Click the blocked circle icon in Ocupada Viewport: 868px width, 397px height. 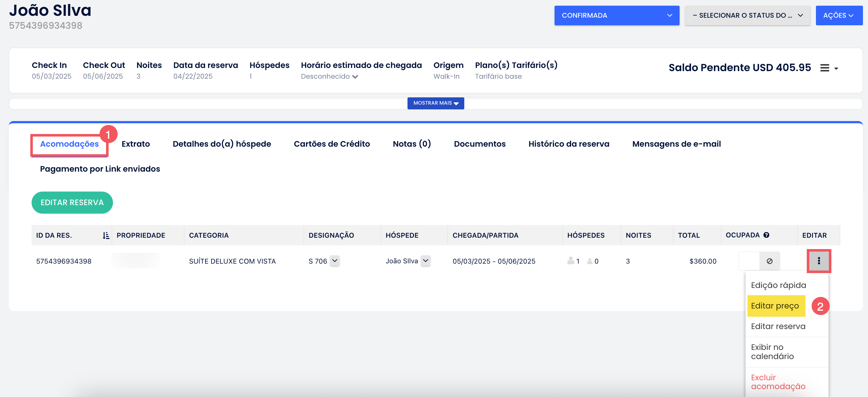(769, 261)
